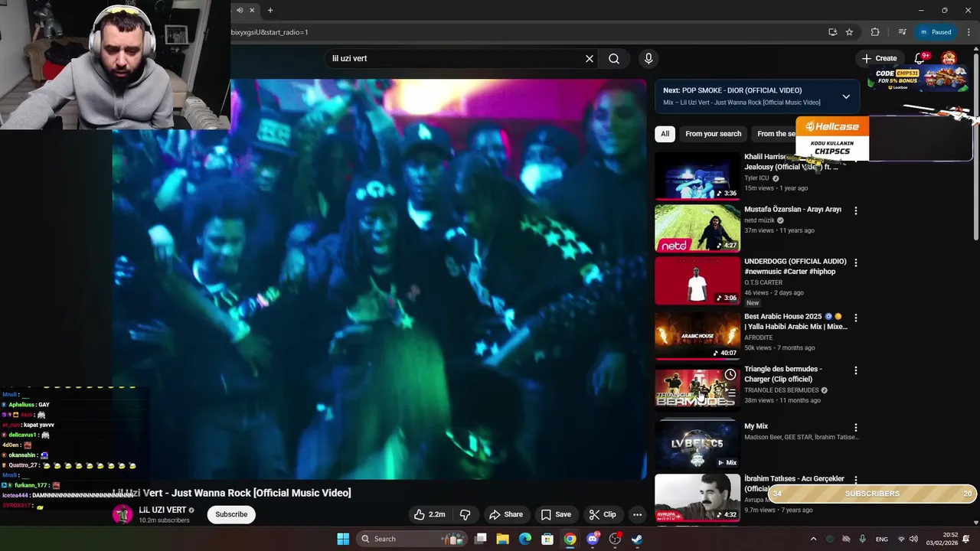This screenshot has height=551, width=980.
Task: Open File Explorer from the taskbar
Action: click(502, 539)
